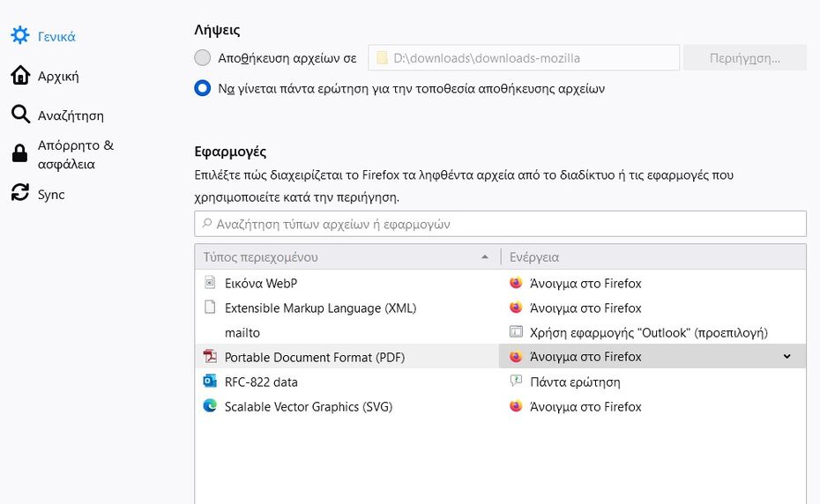820x504 pixels.
Task: Click the Αρχική home icon
Action: 19,76
